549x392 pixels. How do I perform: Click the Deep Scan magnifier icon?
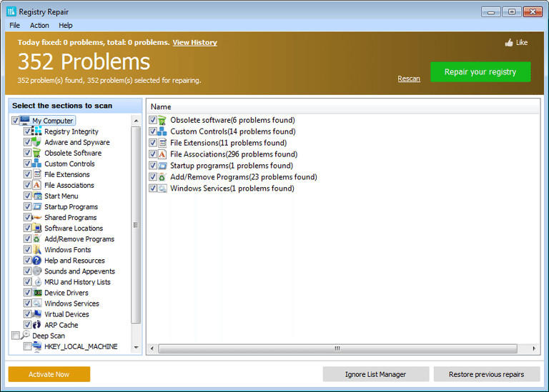point(25,335)
